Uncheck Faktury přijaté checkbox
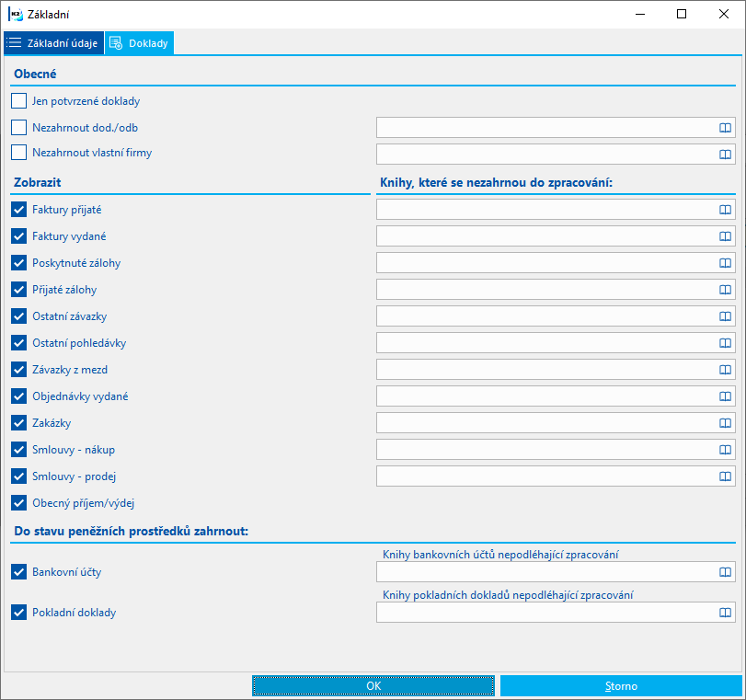Viewport: 746px width, 700px height. pos(19,210)
